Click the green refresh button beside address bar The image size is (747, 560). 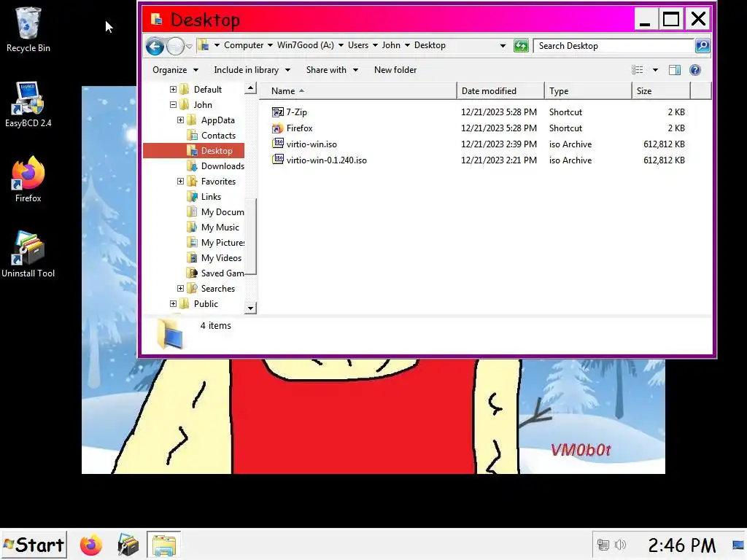click(x=521, y=46)
